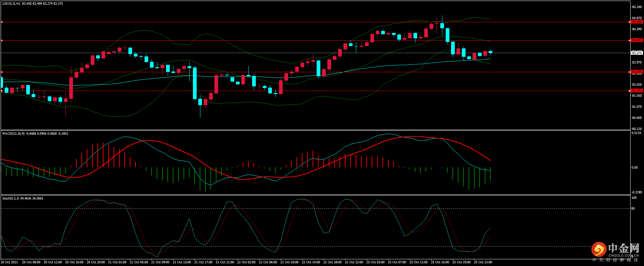Click the 83.899 red price tag
This screenshot has height=266, width=644.
pyautogui.click(x=637, y=40)
